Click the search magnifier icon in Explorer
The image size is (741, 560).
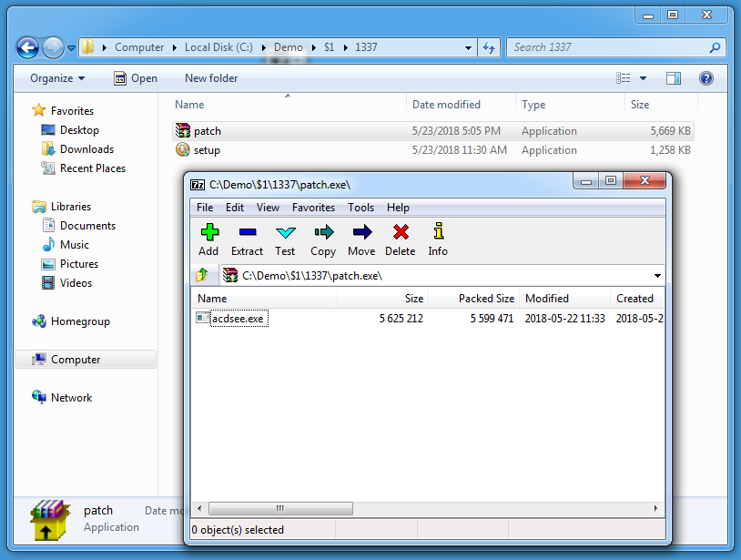(715, 47)
